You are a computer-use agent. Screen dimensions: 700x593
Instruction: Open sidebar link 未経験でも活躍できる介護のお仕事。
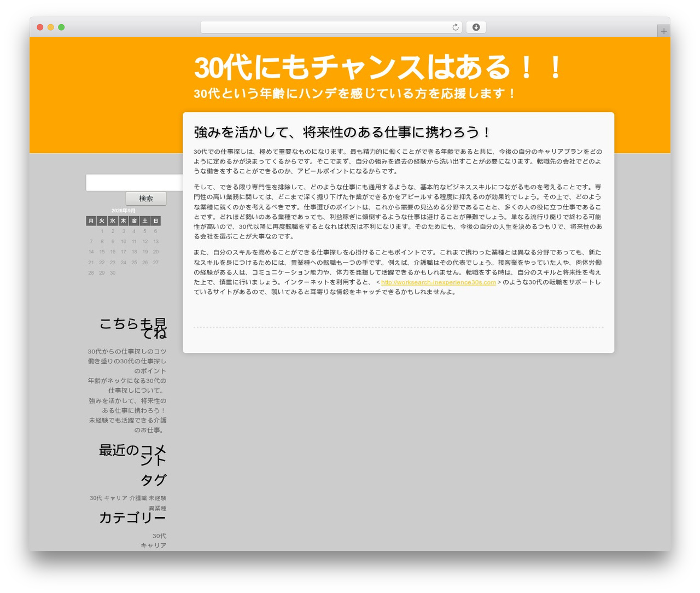127,425
